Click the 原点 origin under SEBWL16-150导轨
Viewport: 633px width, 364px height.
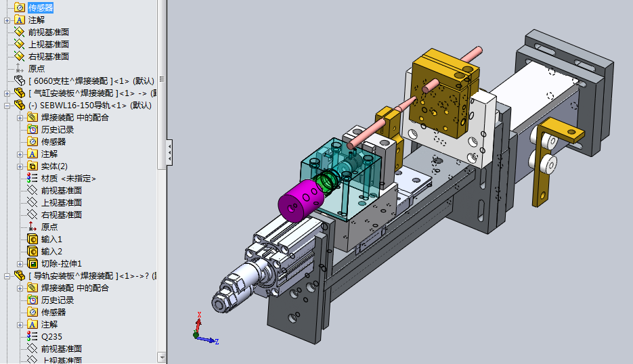click(42, 227)
